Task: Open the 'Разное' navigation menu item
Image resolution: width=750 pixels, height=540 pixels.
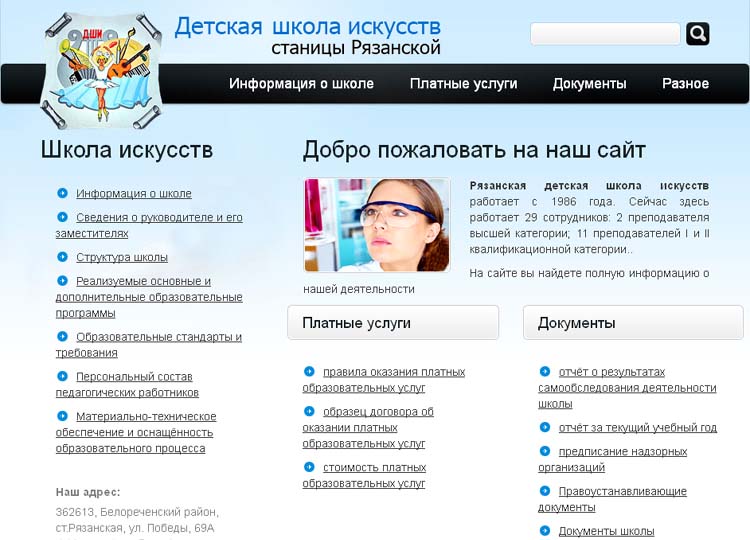Action: 685,84
